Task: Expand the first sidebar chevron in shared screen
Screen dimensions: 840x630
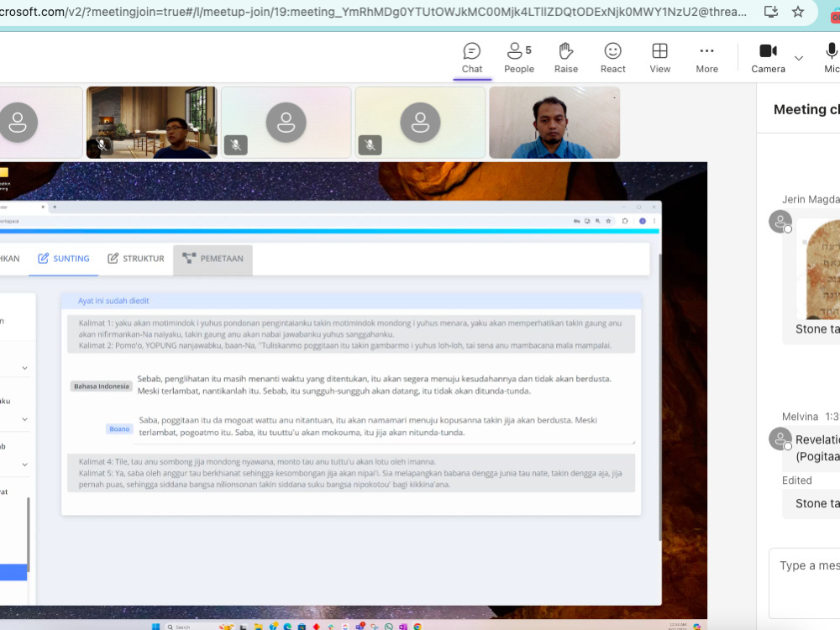Action: click(24, 368)
